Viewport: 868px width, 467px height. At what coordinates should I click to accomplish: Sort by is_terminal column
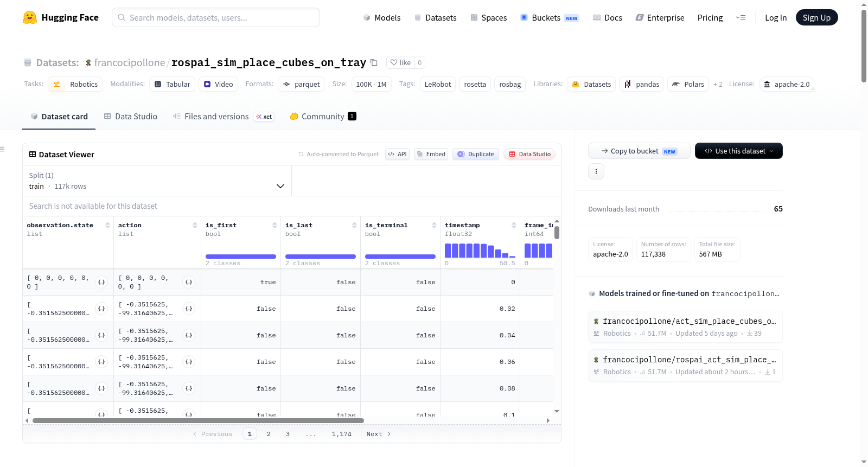pyautogui.click(x=434, y=225)
